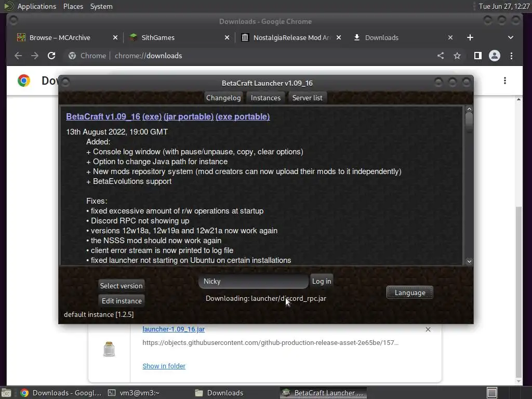Bookmark this page with star icon
The height and width of the screenshot is (399, 532).
point(457,56)
